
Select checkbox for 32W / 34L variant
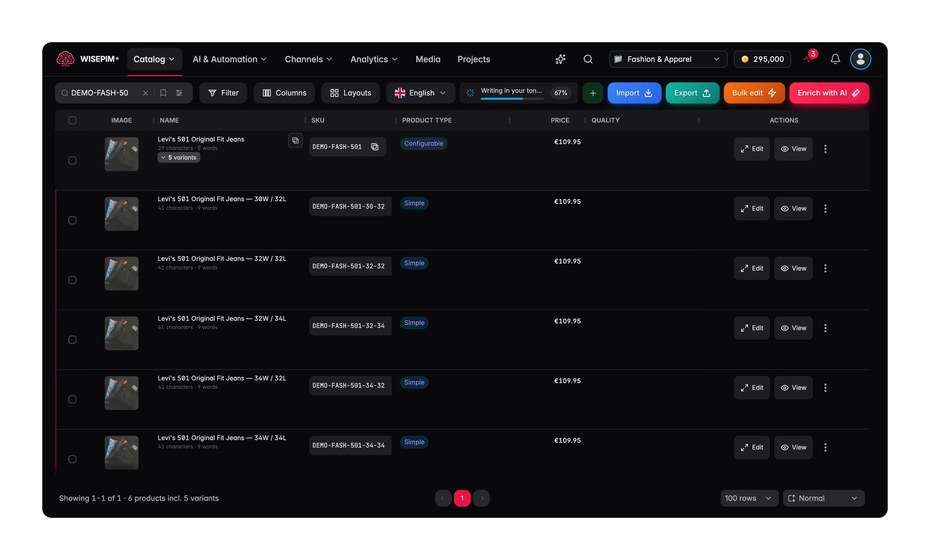[x=72, y=339]
